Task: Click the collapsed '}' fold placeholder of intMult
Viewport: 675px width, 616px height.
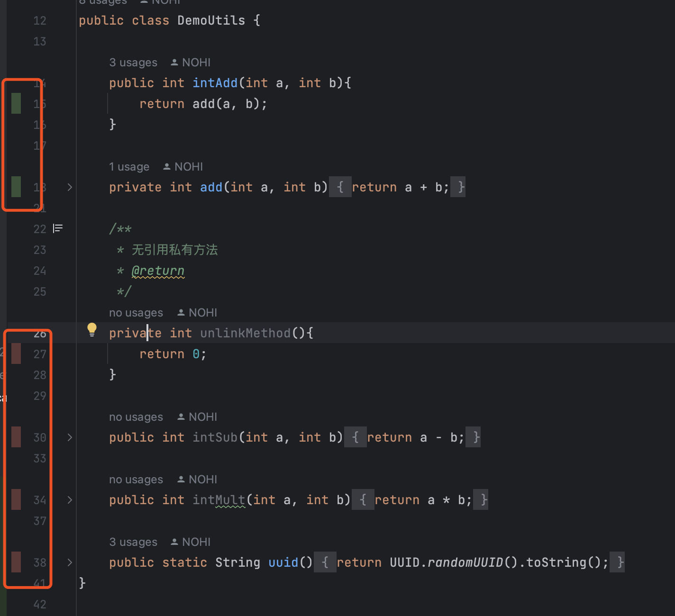Action: 481,500
